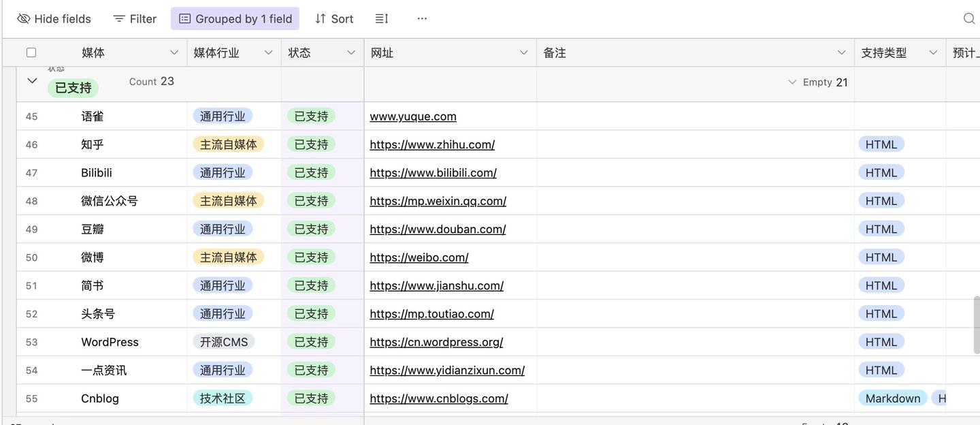The height and width of the screenshot is (425, 980).
Task: Open the 媒体 column header dropdown
Action: (x=174, y=52)
